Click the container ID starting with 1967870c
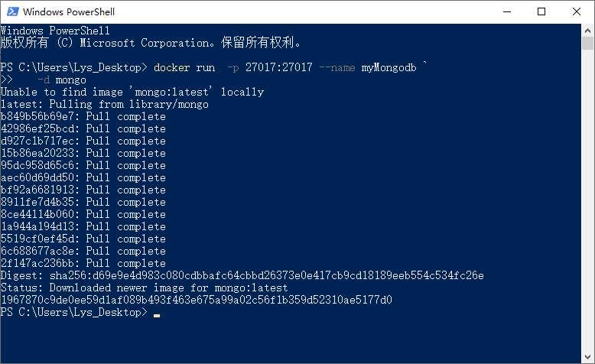Viewport: 595px width, 364px height. [197, 300]
